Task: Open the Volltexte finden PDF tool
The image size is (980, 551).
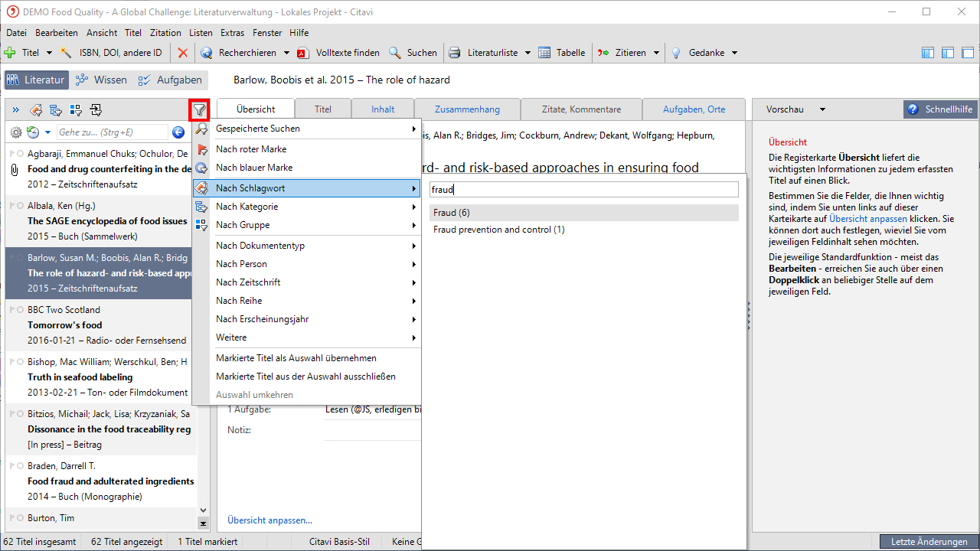Action: coord(339,53)
